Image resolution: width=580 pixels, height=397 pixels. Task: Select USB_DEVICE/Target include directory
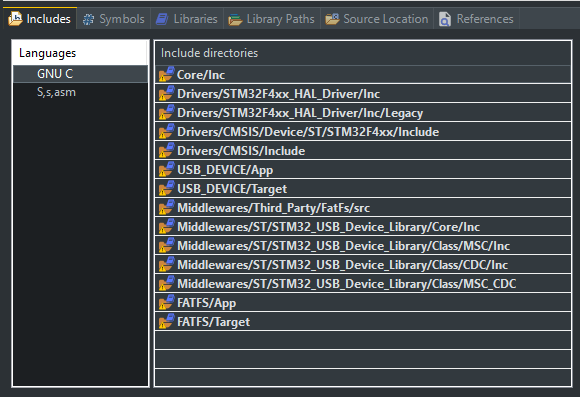pyautogui.click(x=363, y=189)
